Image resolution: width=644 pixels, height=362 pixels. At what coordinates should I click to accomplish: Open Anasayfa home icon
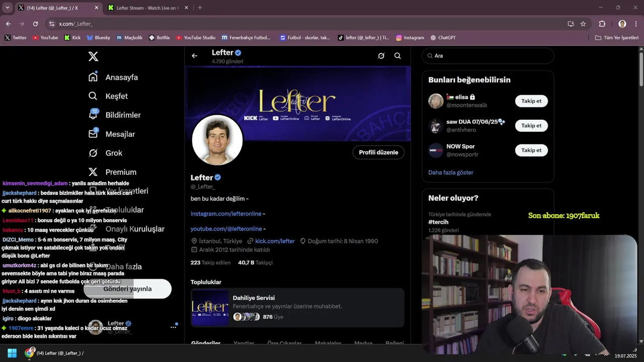pyautogui.click(x=93, y=77)
